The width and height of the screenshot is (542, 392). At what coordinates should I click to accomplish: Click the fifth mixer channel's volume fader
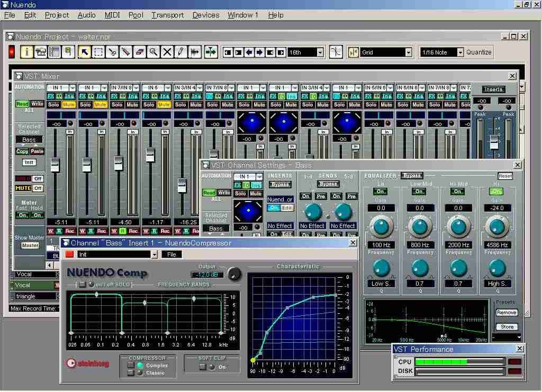(182, 185)
